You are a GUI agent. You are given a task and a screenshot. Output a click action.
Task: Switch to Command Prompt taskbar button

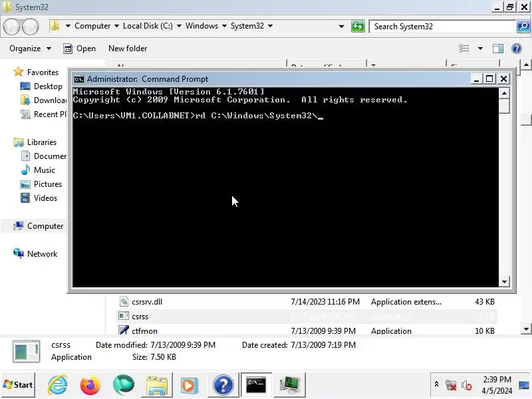[256, 385]
